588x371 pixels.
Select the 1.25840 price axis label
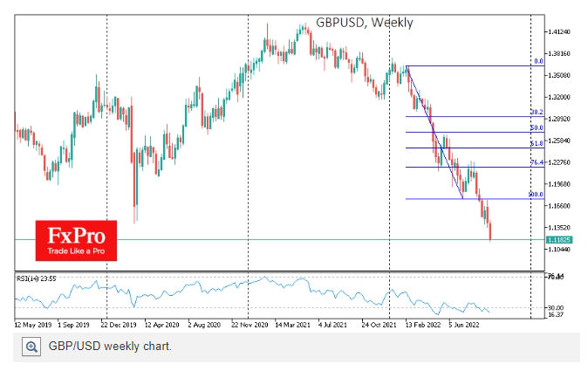point(559,141)
